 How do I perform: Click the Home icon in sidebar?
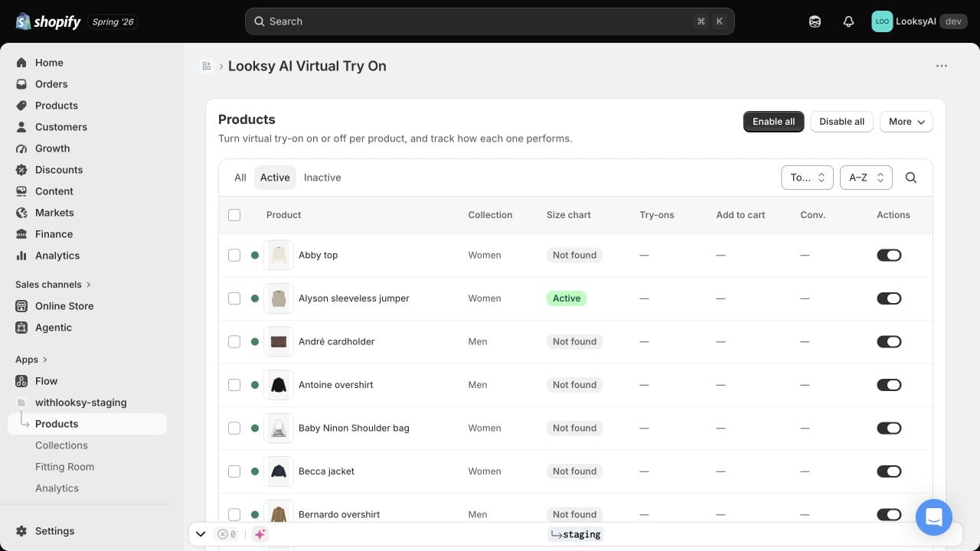[21, 63]
